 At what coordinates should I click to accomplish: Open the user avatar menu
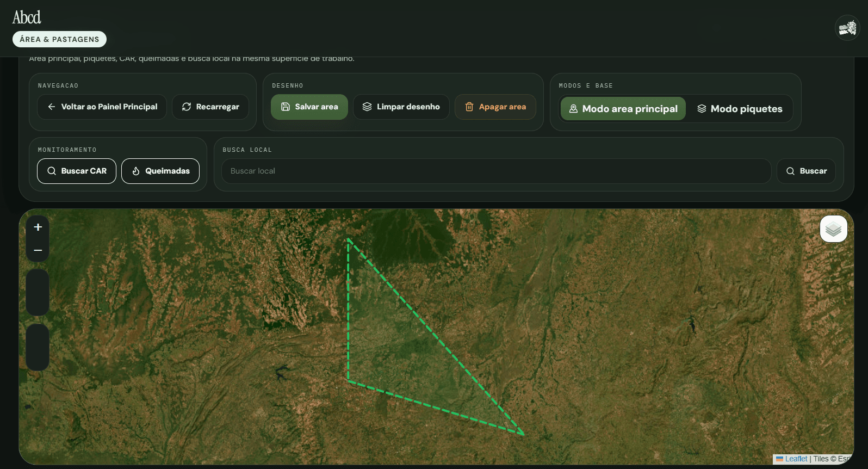847,28
